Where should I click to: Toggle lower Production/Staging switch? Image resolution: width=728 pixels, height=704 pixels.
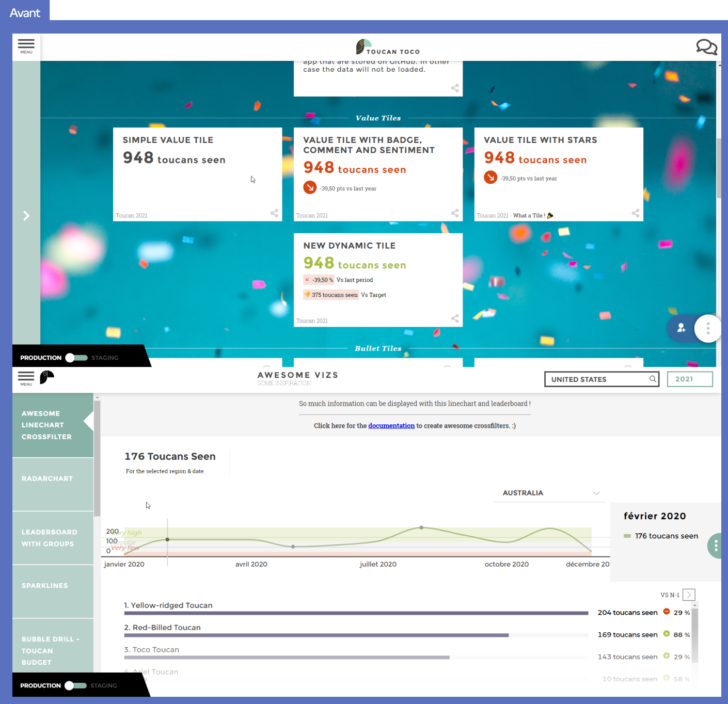click(x=76, y=685)
